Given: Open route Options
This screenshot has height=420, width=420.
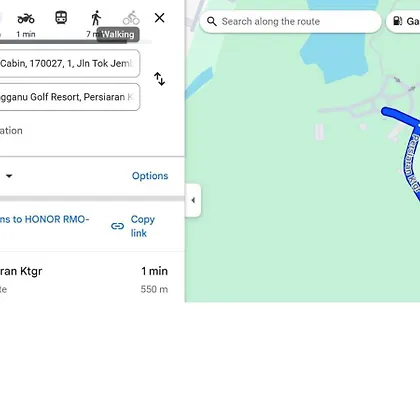Looking at the screenshot, I should click(x=150, y=176).
